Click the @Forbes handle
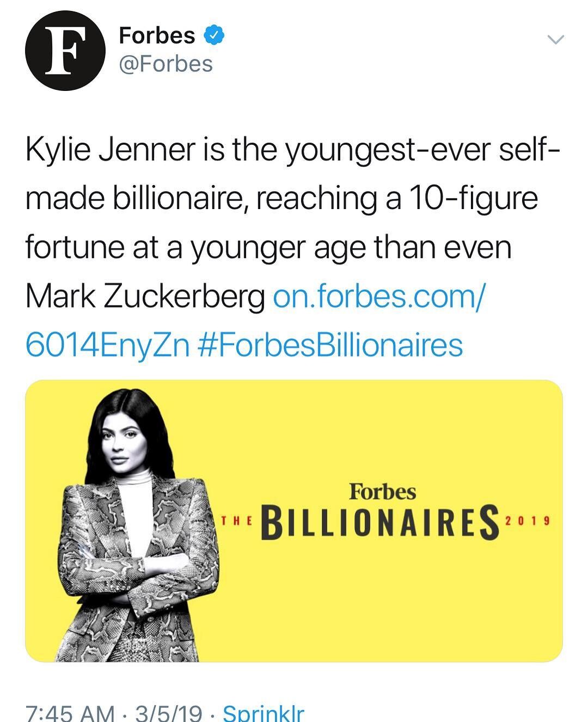This screenshot has width=588, height=722. click(166, 64)
